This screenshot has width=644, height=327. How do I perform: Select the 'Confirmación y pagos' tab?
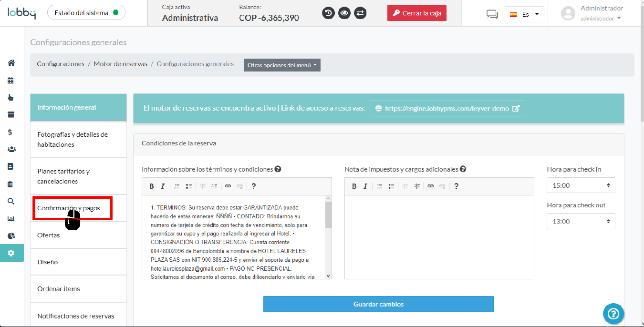(72, 208)
